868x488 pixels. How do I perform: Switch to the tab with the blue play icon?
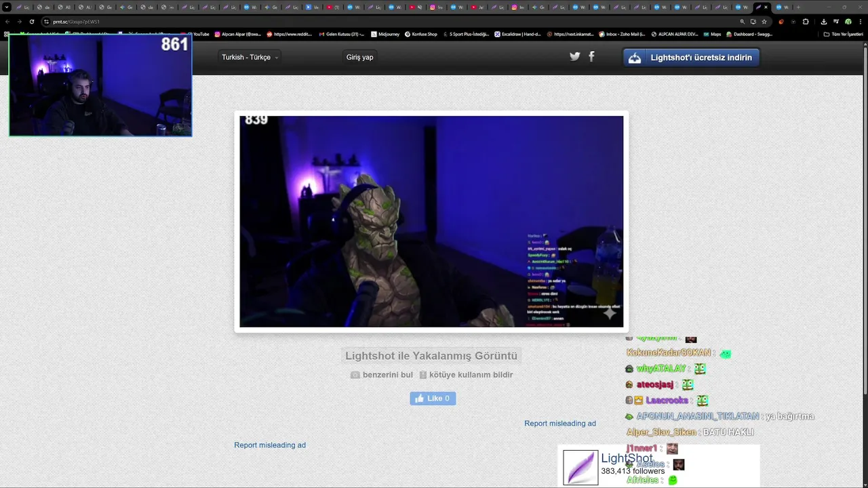312,7
